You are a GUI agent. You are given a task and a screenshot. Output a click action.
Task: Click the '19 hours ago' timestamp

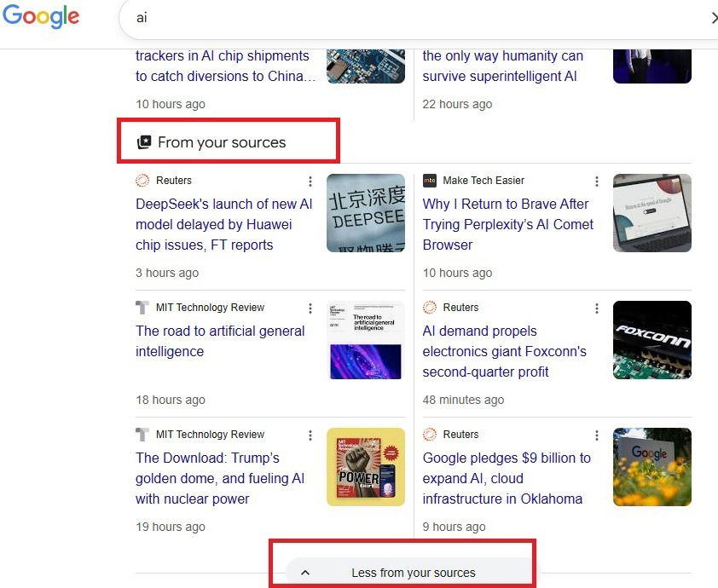(x=171, y=527)
